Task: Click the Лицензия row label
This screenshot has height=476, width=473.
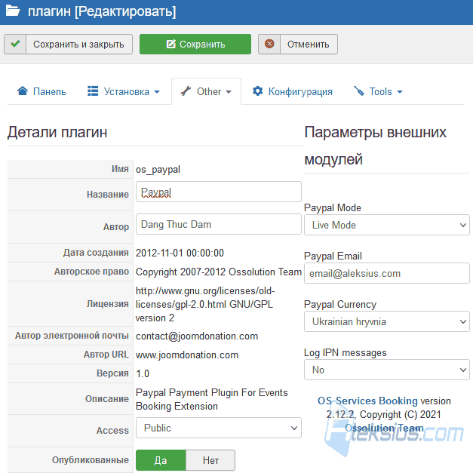Action: click(108, 303)
